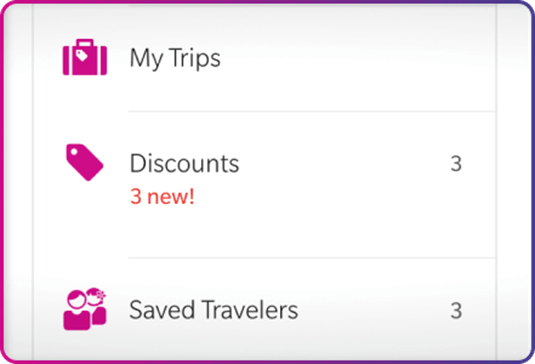This screenshot has height=364, width=535.
Task: Open the Saved Travelers menu entry
Action: click(x=264, y=310)
